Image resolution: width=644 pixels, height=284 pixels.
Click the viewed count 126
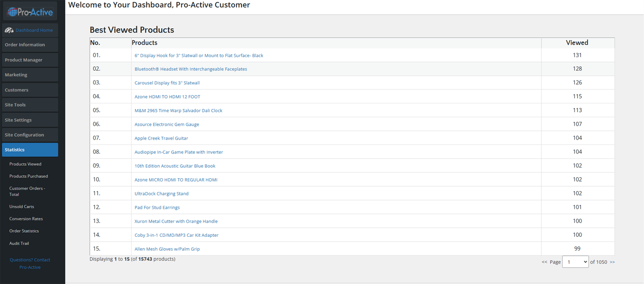[577, 82]
